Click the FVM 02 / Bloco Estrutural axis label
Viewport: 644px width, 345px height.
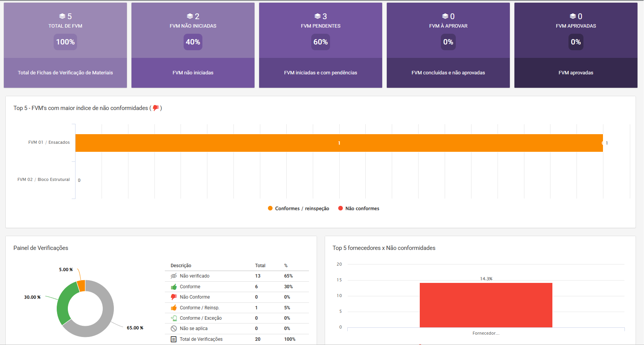(x=44, y=179)
